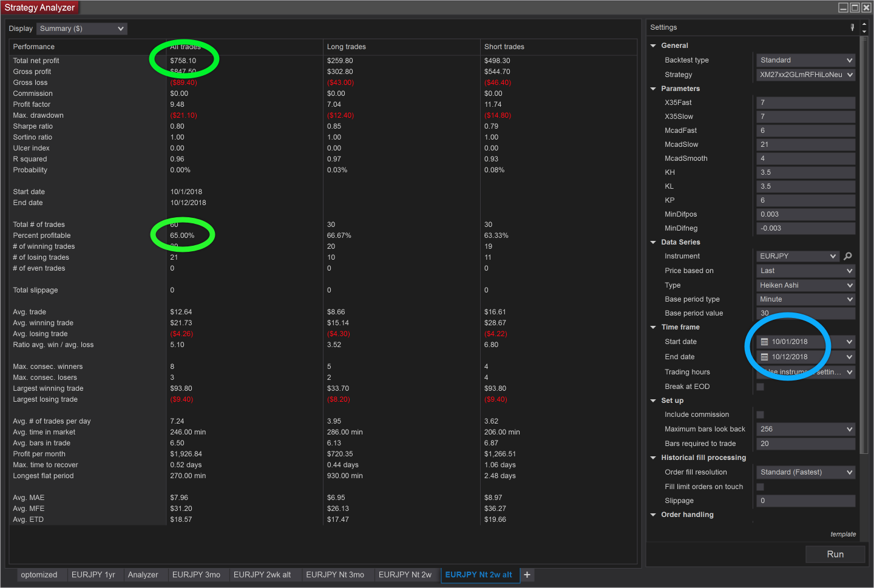Open the Maximum bars look back dropdown

(x=806, y=429)
